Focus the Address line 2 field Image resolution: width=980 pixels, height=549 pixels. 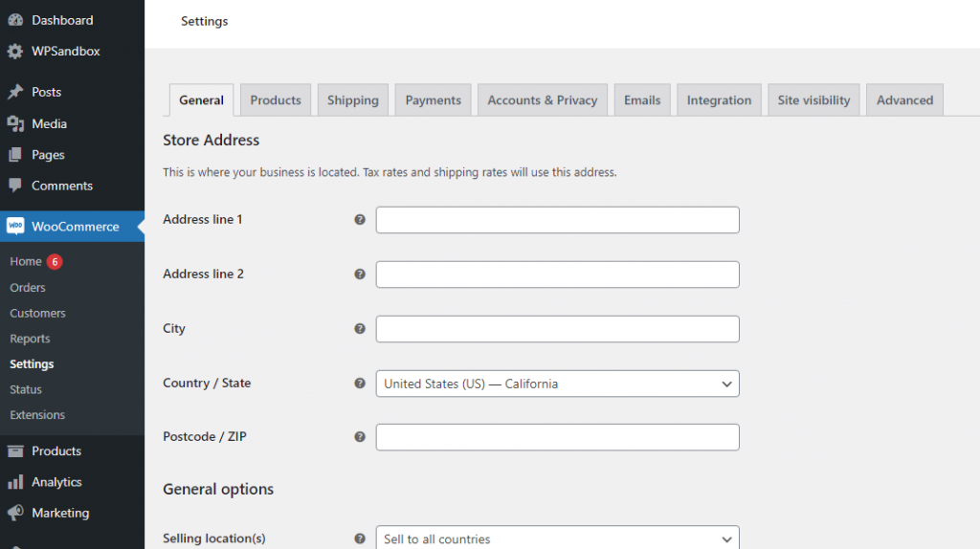(x=558, y=274)
